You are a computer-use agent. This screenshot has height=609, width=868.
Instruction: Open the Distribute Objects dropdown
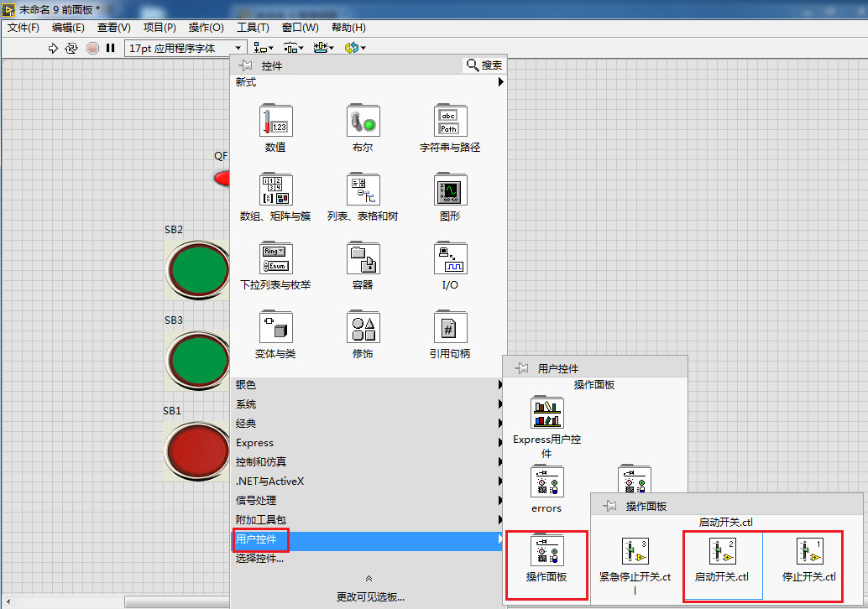(294, 48)
